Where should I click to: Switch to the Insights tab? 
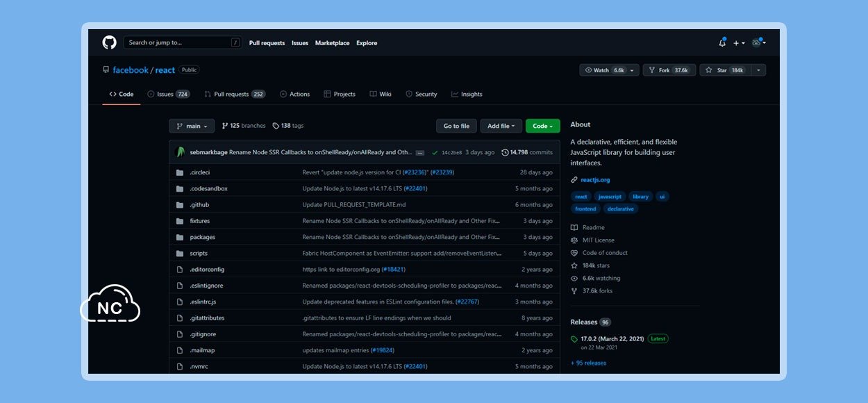(x=467, y=94)
